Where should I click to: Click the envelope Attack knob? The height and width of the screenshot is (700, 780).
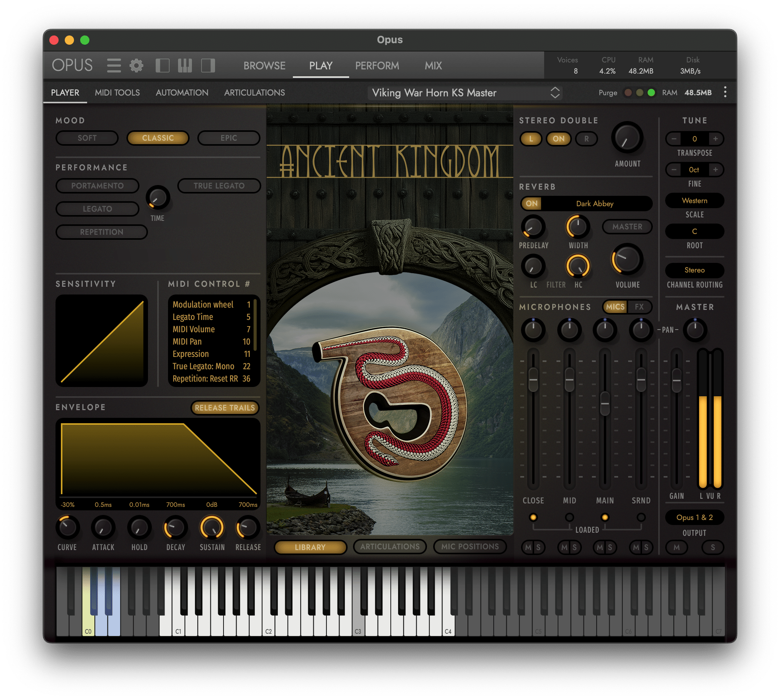pyautogui.click(x=103, y=527)
